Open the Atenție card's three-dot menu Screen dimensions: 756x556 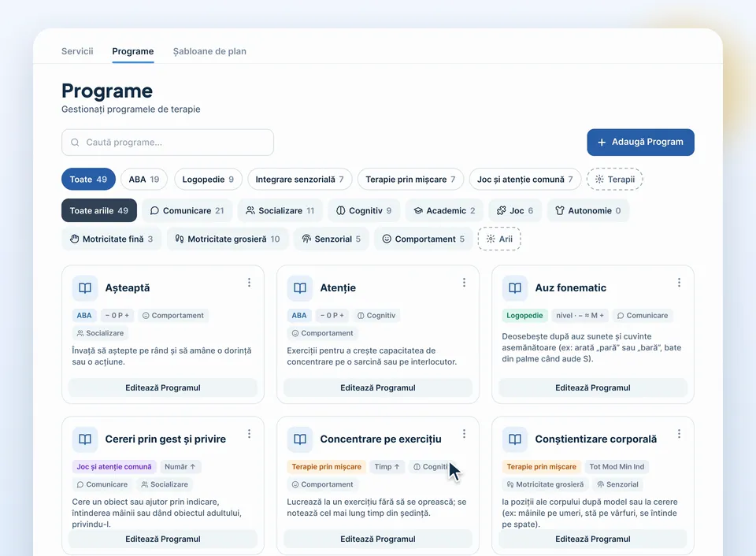click(x=465, y=283)
